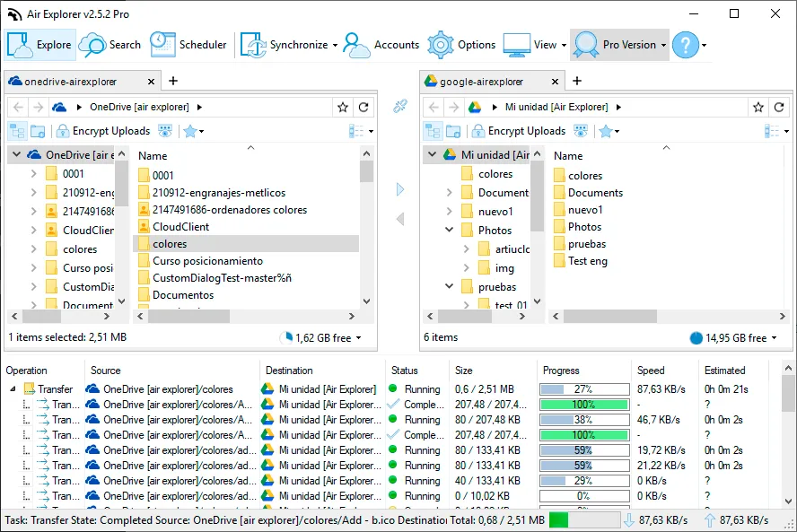Image resolution: width=797 pixels, height=532 pixels.
Task: Open Options settings
Action: coord(461,45)
